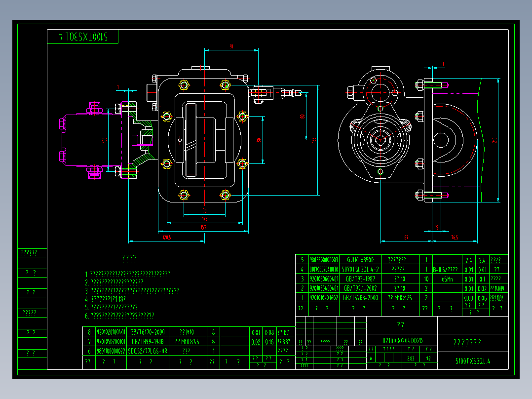Select the "128.5" dimension text

[x=167, y=238]
